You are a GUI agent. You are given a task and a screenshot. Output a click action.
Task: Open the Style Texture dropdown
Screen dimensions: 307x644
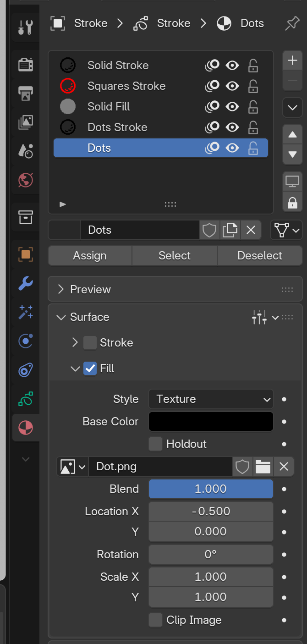point(211,399)
